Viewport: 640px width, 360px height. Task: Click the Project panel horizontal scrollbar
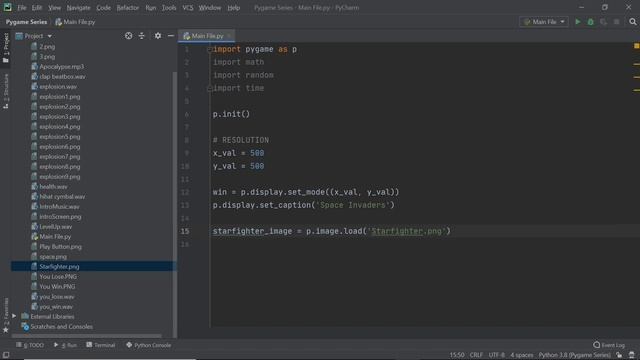pos(87,336)
